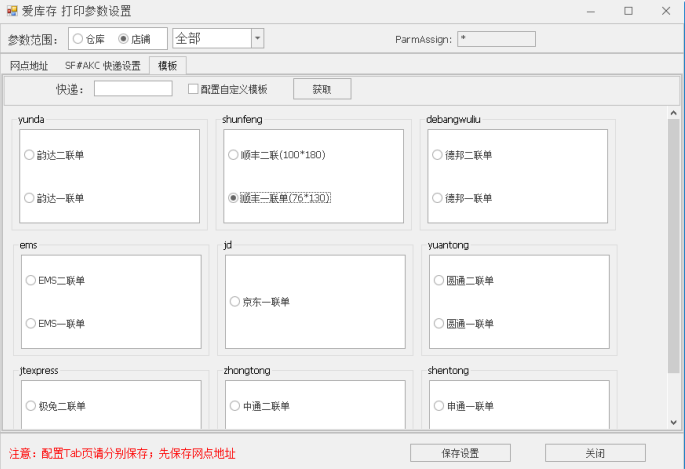Viewport: 685px width, 469px height.
Task: Maximize the 打印参数设置 window
Action: tap(628, 11)
